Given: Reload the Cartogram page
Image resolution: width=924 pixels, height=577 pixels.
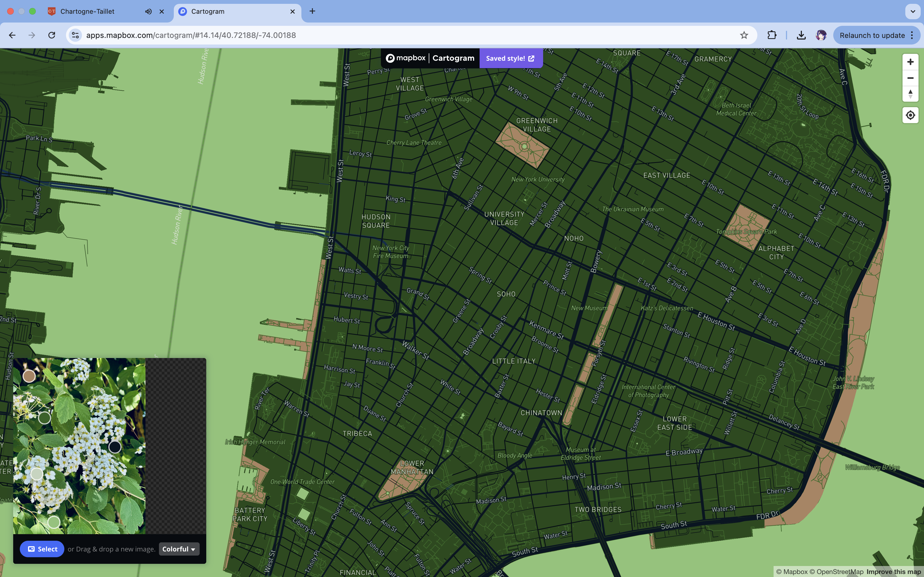Looking at the screenshot, I should (51, 35).
